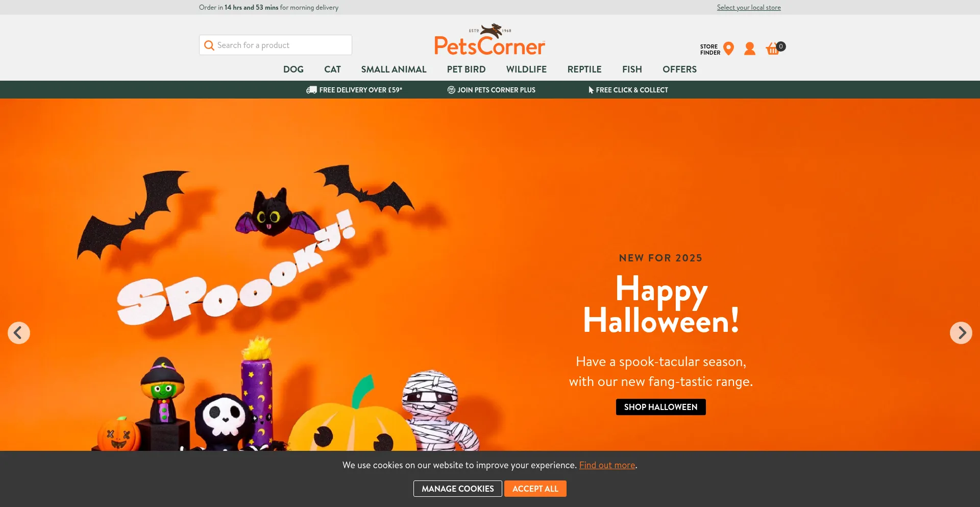This screenshot has width=980, height=507.
Task: Click Select your local store link
Action: [x=749, y=7]
